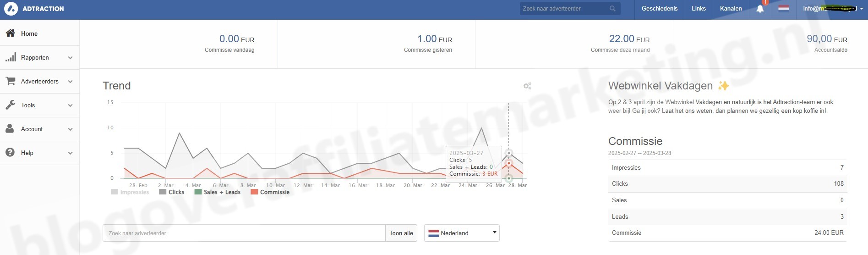
Task: Toggle Clicks series in chart legend
Action: [x=172, y=192]
